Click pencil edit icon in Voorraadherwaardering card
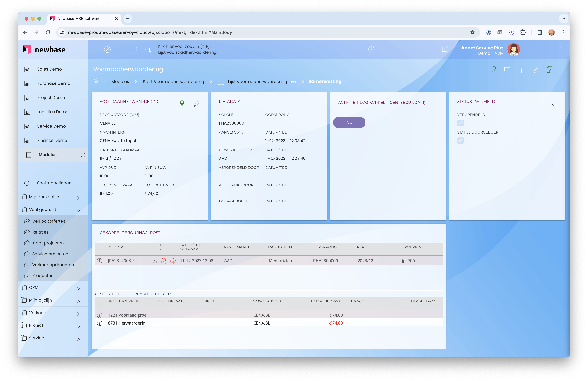This screenshot has width=588, height=381. [x=197, y=104]
